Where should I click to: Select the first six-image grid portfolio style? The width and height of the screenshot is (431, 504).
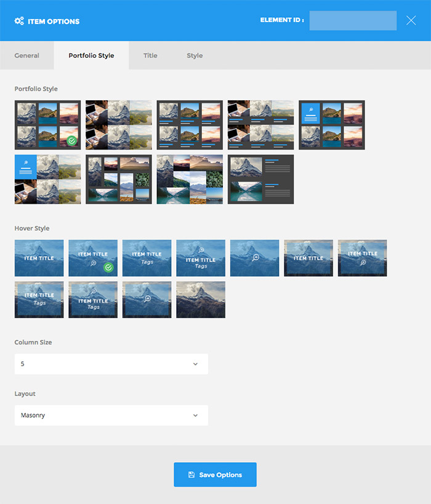(47, 125)
